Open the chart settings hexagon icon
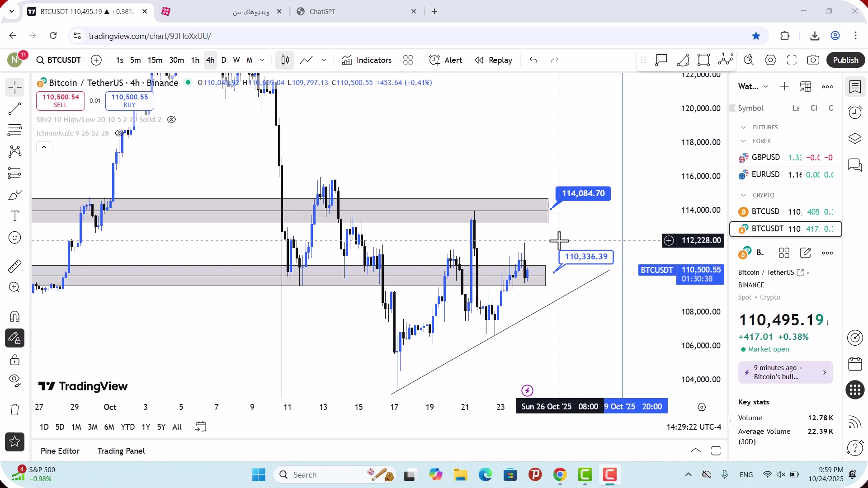The image size is (868, 488). [x=770, y=60]
